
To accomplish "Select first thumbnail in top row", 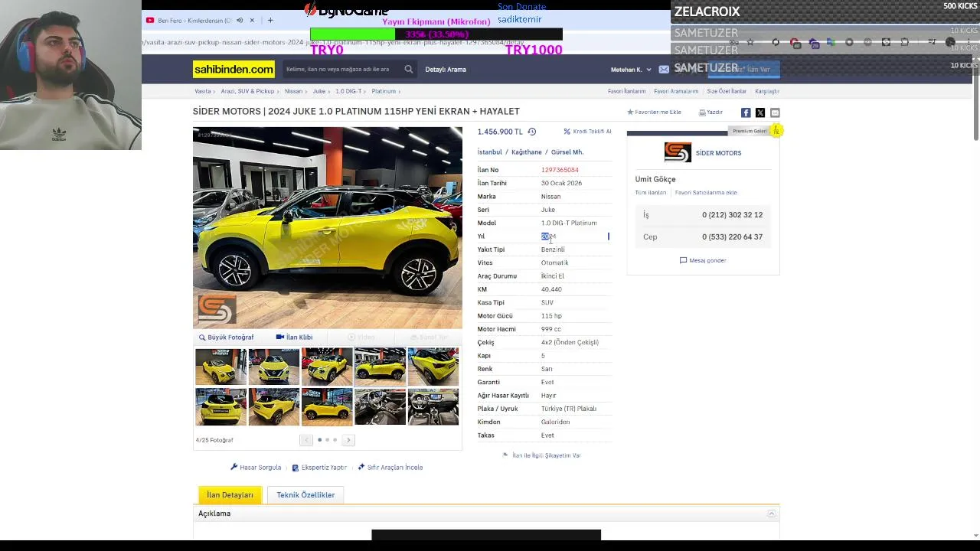I will [220, 367].
